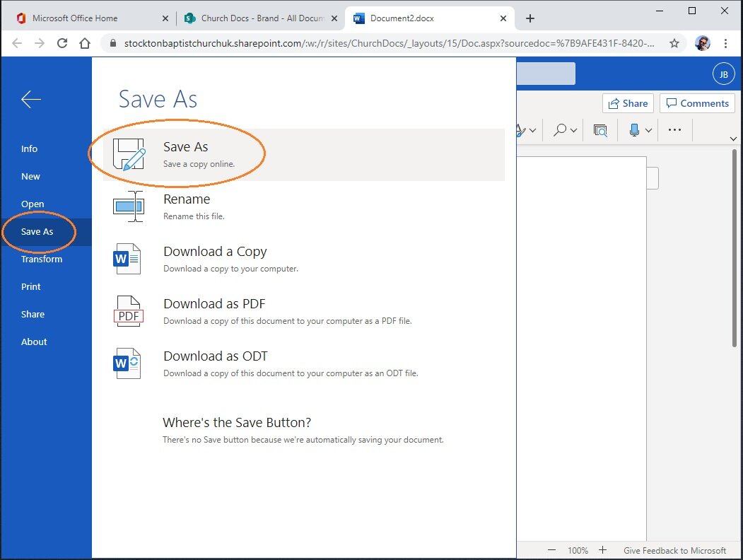Click Give Feedback to Microsoft link
743x560 pixels.
[x=674, y=551]
